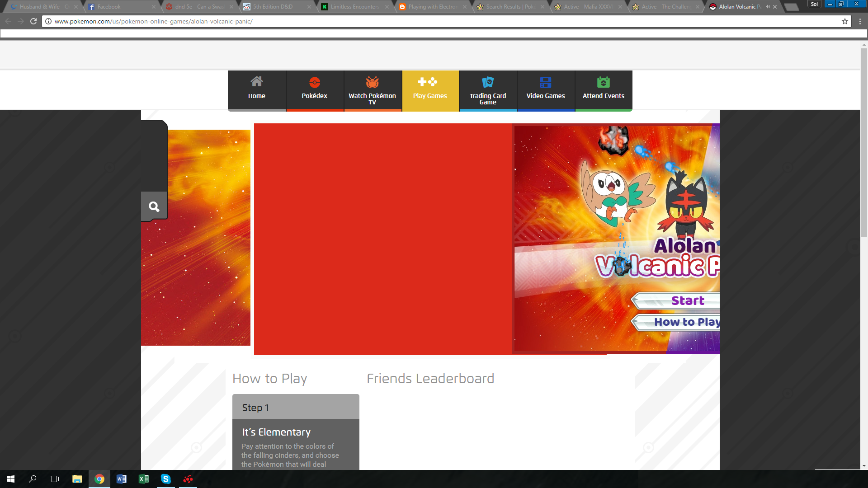Click the Friends Leaderboard heading
868x488 pixels.
pos(430,379)
